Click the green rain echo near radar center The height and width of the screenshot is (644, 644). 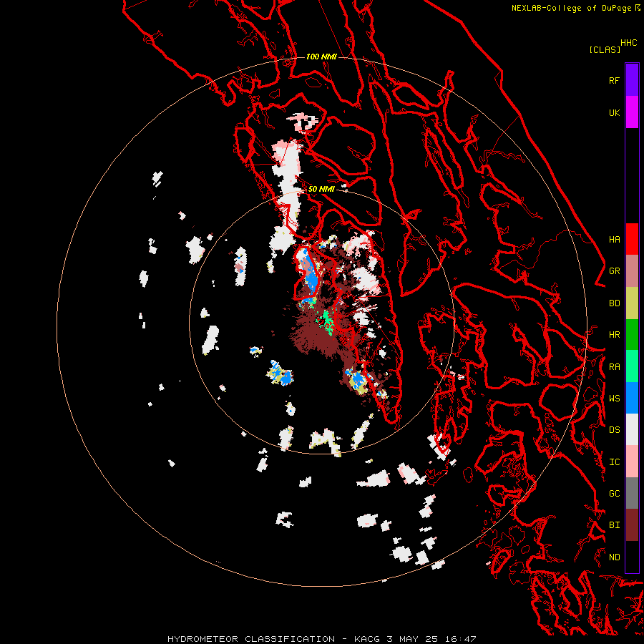pyautogui.click(x=328, y=321)
